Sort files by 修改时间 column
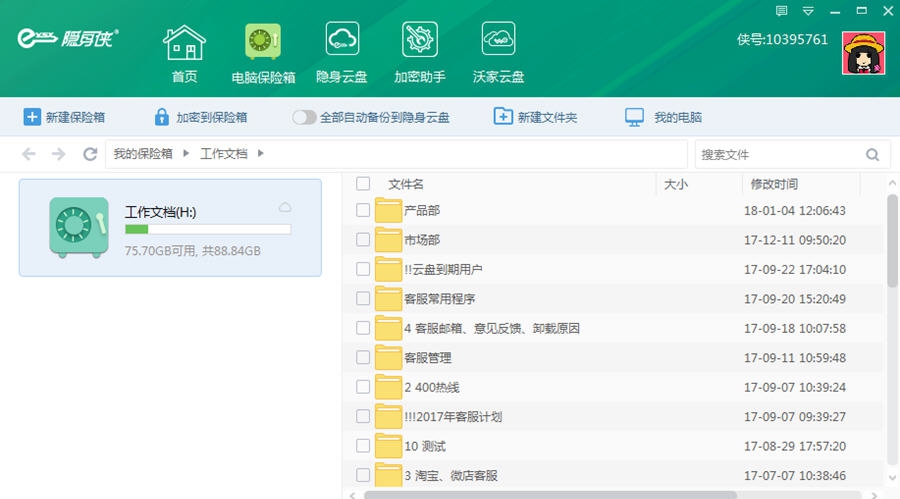The image size is (900, 499). click(774, 184)
